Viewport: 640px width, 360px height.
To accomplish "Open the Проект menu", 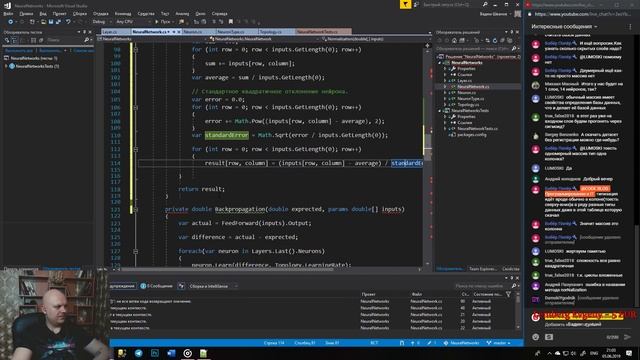I will [59, 13].
